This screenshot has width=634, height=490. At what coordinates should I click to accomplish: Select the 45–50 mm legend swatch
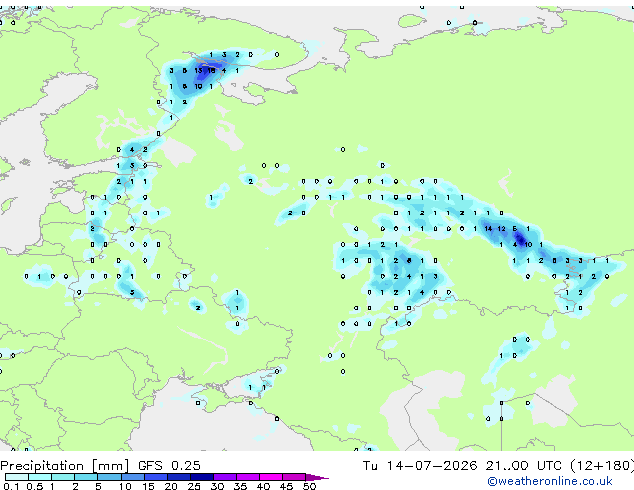pos(294,477)
